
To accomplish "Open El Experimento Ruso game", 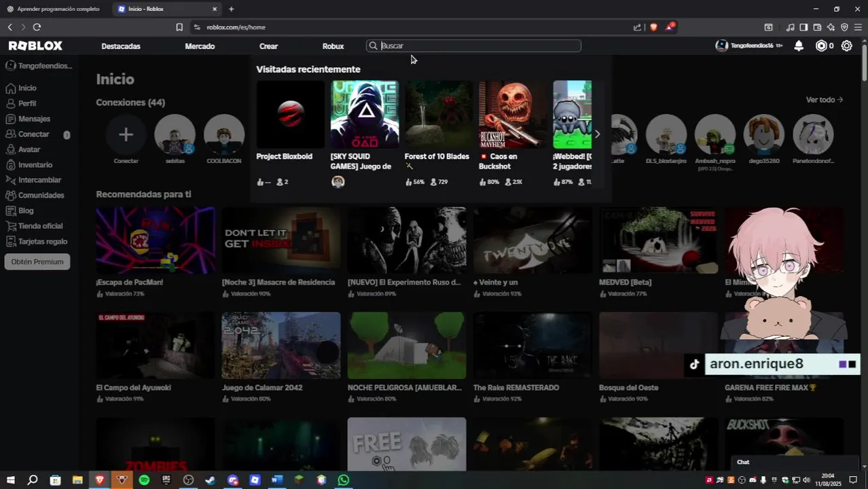I will point(407,240).
